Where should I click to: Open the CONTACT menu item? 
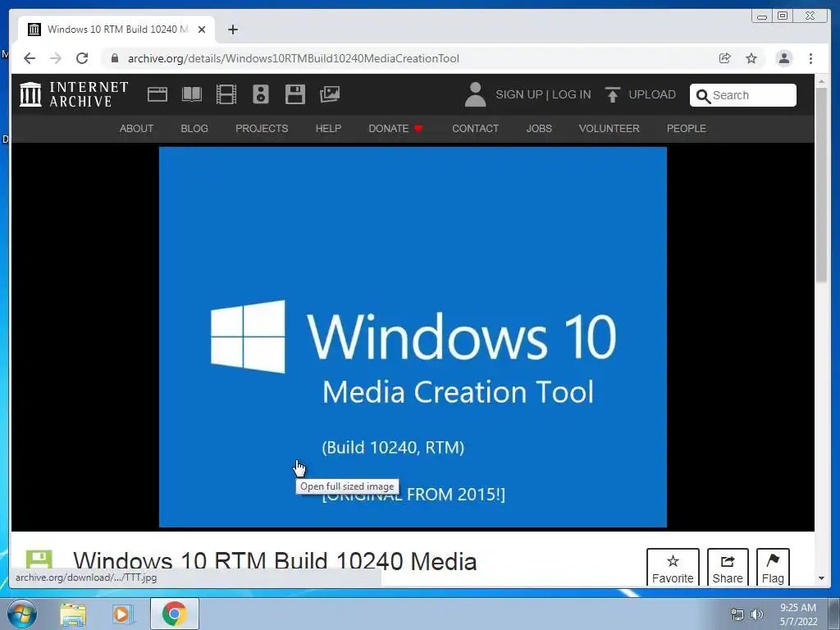click(475, 129)
